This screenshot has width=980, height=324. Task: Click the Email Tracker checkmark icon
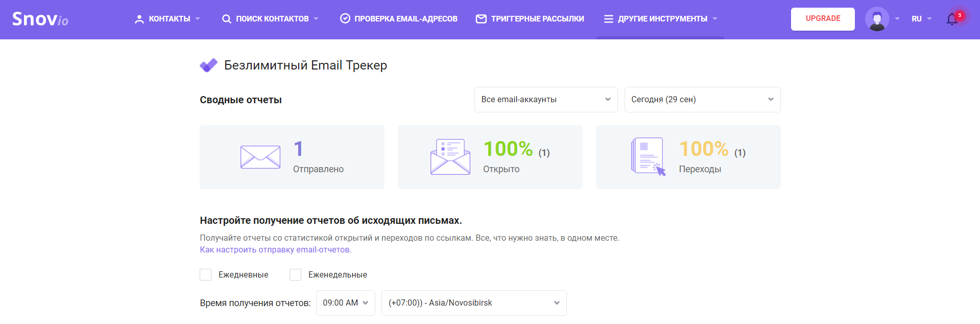coord(208,65)
